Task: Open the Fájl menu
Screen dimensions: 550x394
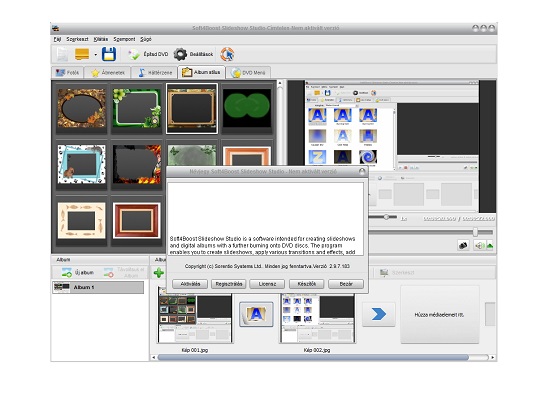Action: coord(57,39)
